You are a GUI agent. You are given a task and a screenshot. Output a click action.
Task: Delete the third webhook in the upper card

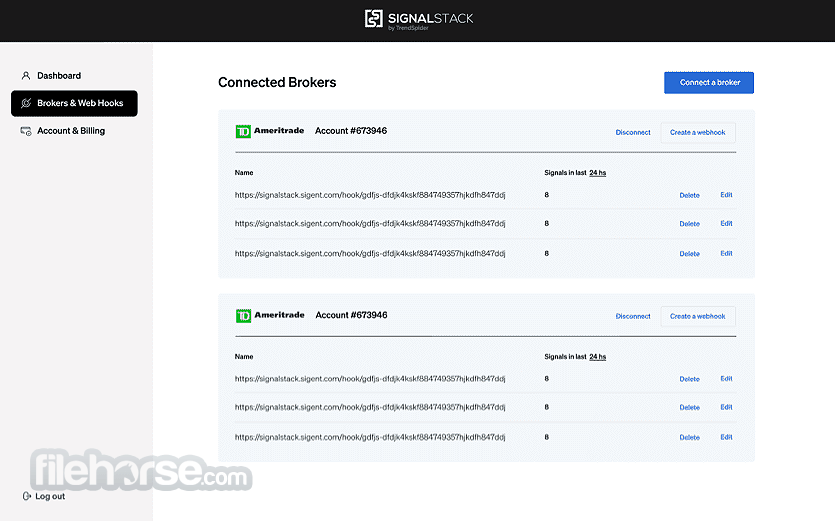(x=689, y=254)
